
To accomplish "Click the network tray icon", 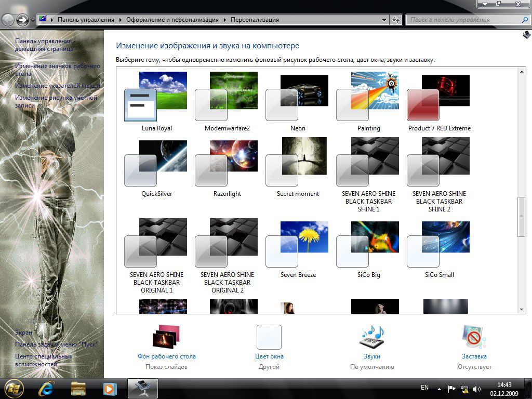I will pos(464,389).
